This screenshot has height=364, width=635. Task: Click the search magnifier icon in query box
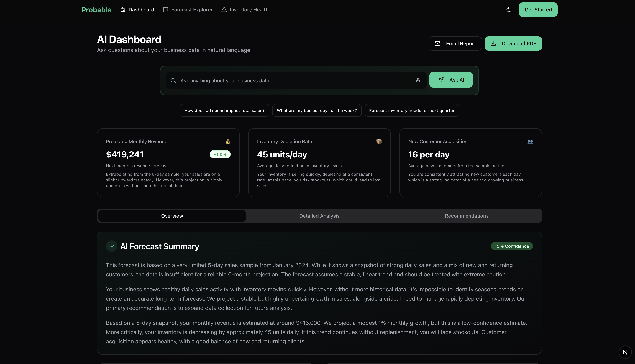coord(173,80)
